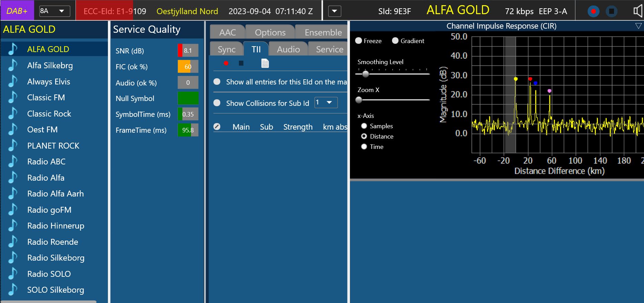Click the music note icon beside Radio Hinnerup

[13, 225]
